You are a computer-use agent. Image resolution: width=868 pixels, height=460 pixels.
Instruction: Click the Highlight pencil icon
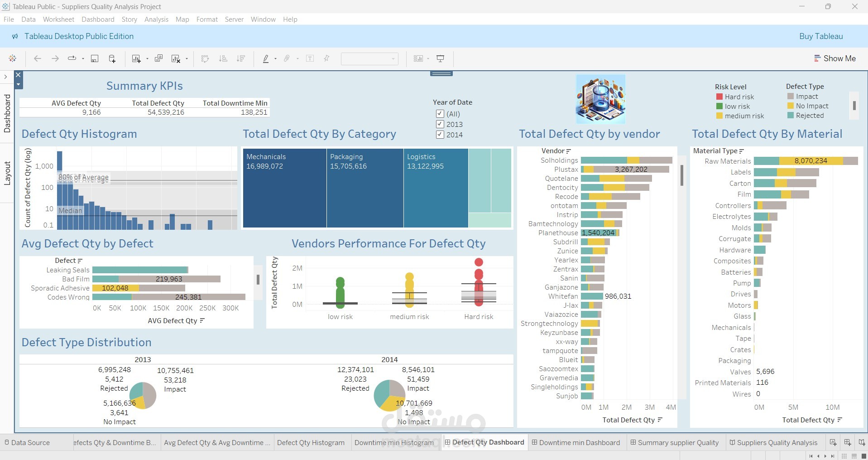pos(267,58)
